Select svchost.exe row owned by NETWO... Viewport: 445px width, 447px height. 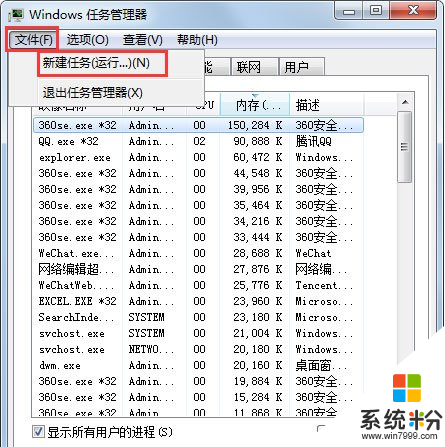tap(198, 349)
